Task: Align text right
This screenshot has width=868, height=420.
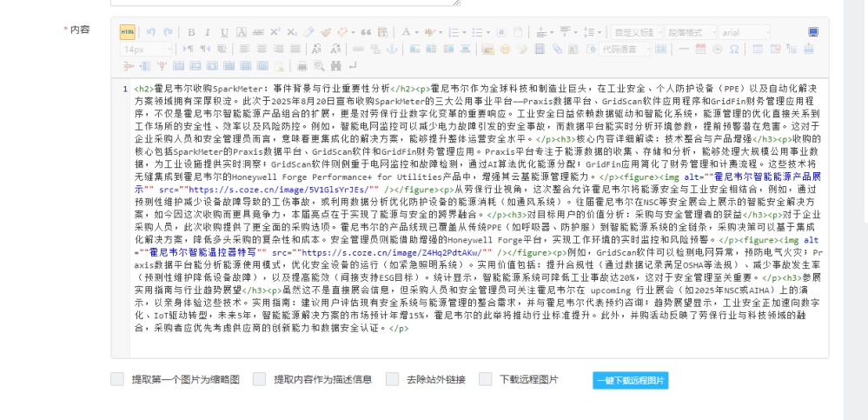Action: [x=278, y=50]
